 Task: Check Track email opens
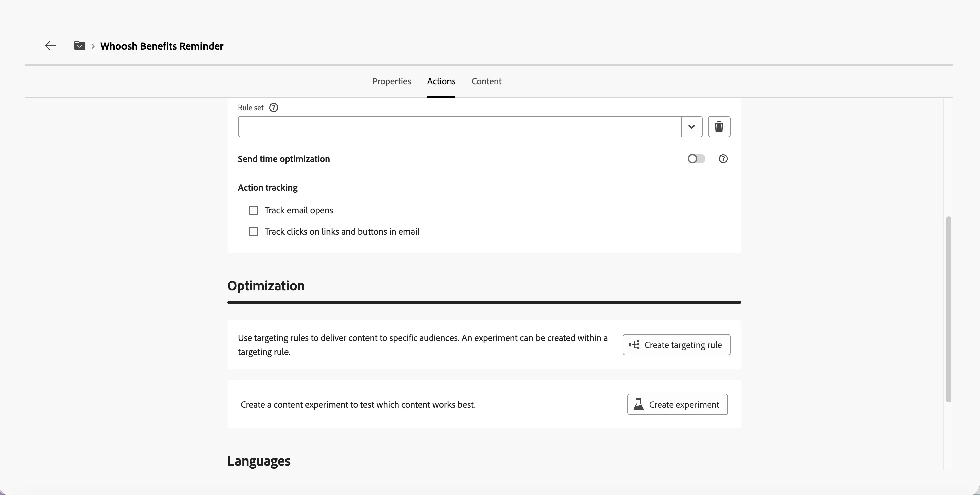(x=253, y=210)
